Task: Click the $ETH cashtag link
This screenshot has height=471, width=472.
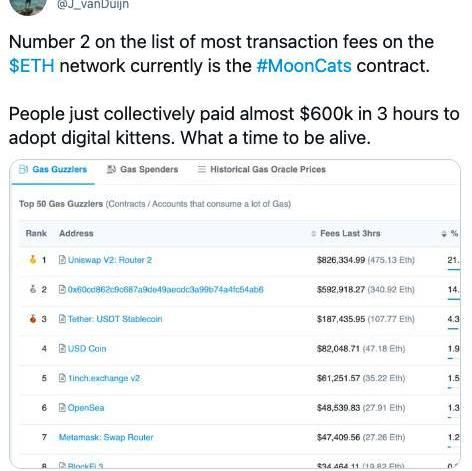Action: coord(31,66)
